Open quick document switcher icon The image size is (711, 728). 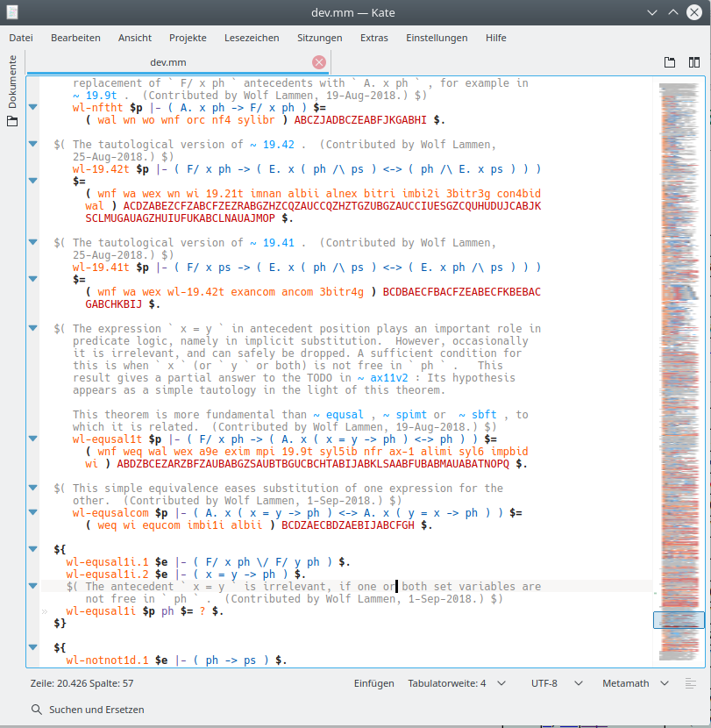(670, 62)
